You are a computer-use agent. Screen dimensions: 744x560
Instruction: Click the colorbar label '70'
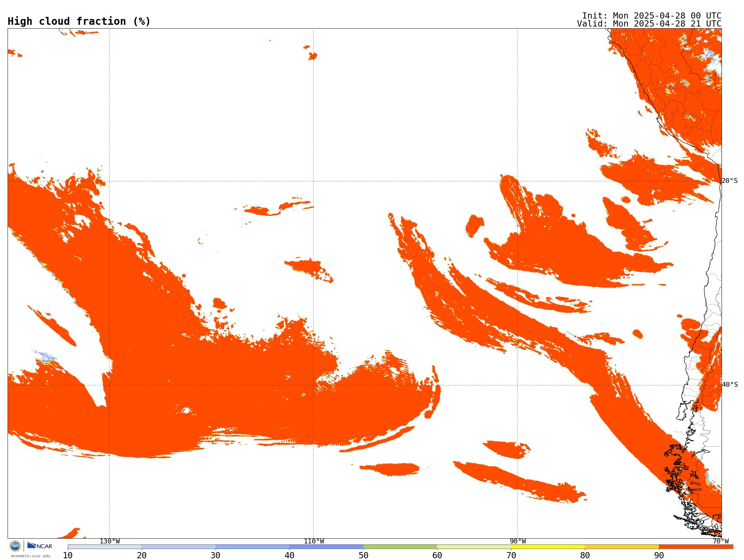[x=511, y=555]
